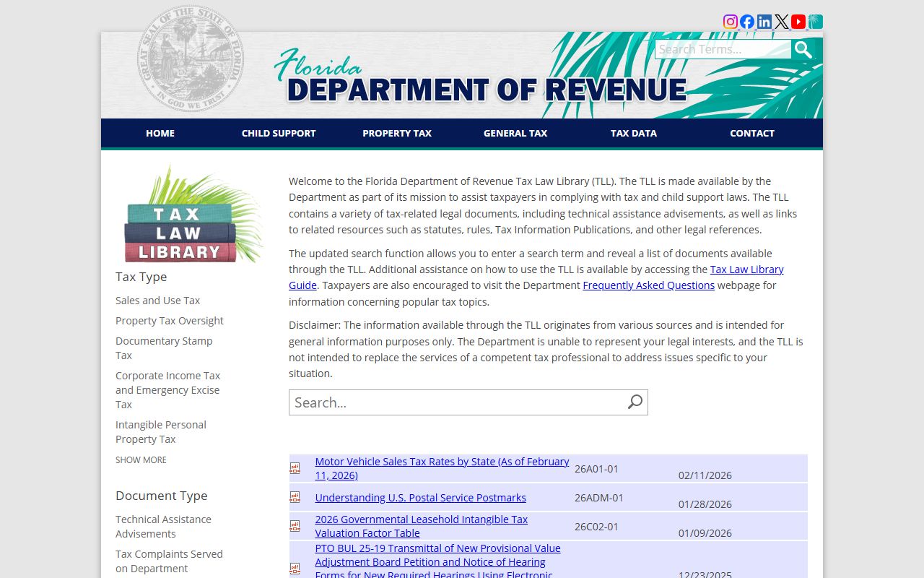Filter by Corporate Income Tax and Emergency Excise

click(168, 390)
